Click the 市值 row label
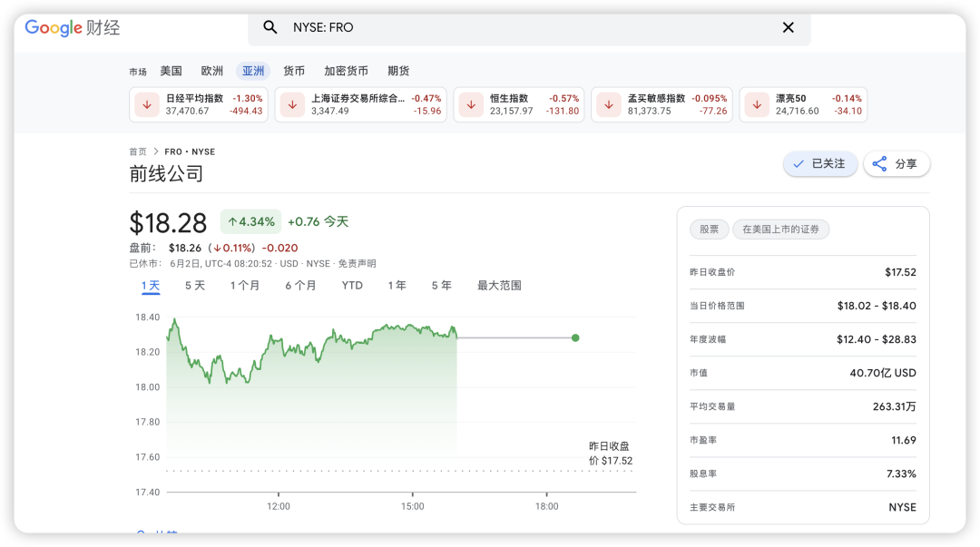Screen dimensions: 980x547 pyautogui.click(x=699, y=373)
